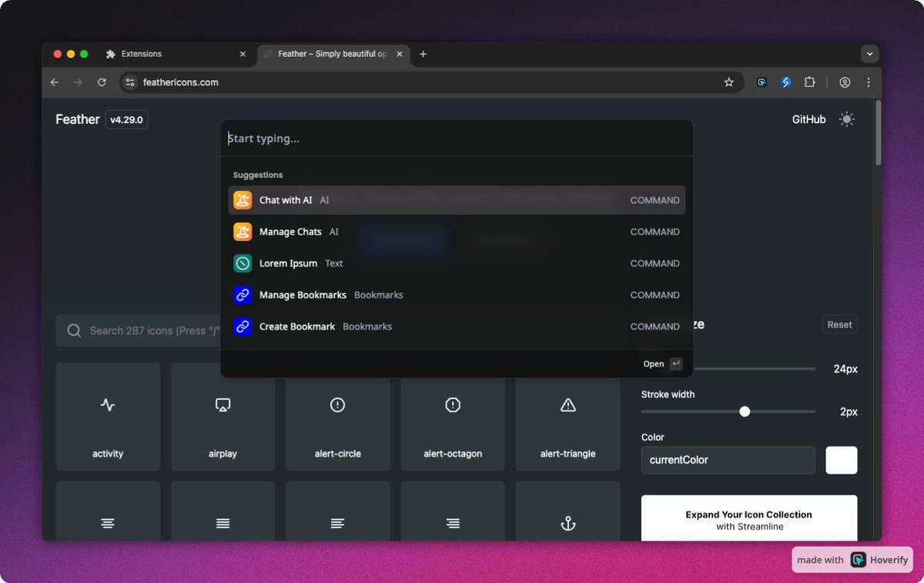This screenshot has height=583, width=924.
Task: Select the Manage Chats command
Action: (457, 232)
